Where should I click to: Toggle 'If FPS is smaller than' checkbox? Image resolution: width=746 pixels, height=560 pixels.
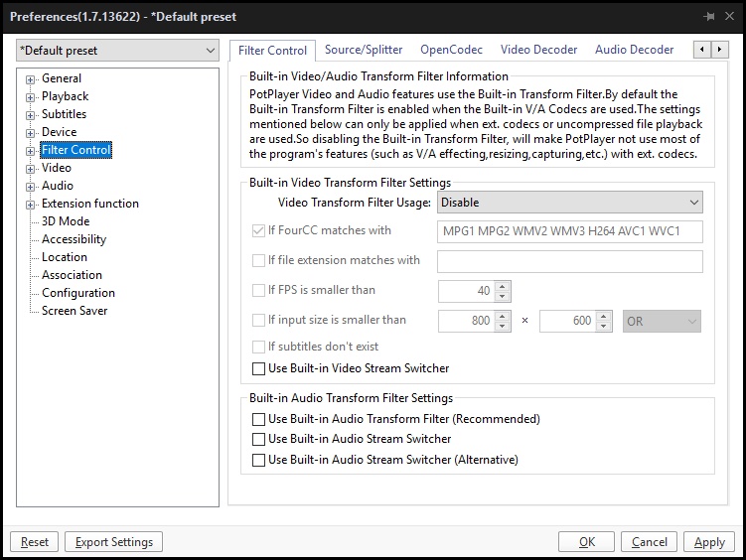click(x=258, y=291)
